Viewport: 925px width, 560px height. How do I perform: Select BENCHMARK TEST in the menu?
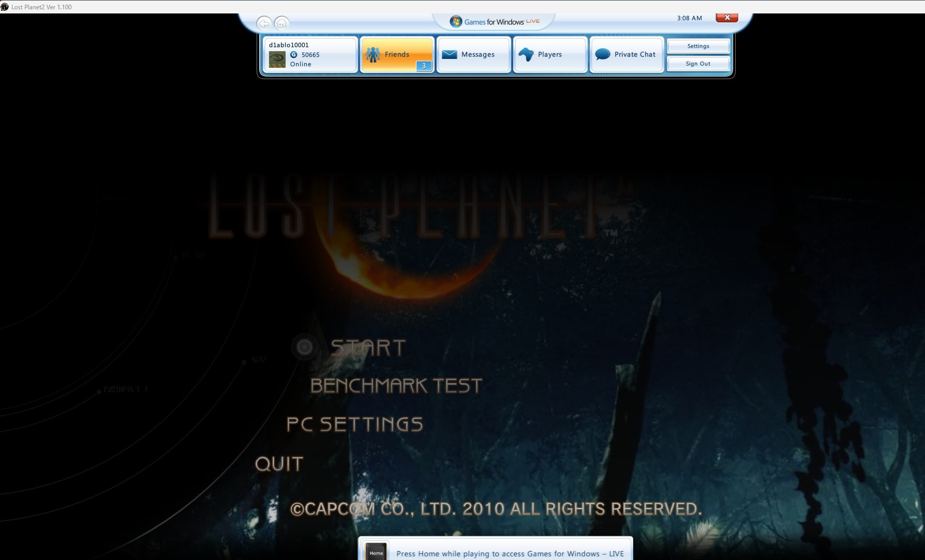[396, 386]
